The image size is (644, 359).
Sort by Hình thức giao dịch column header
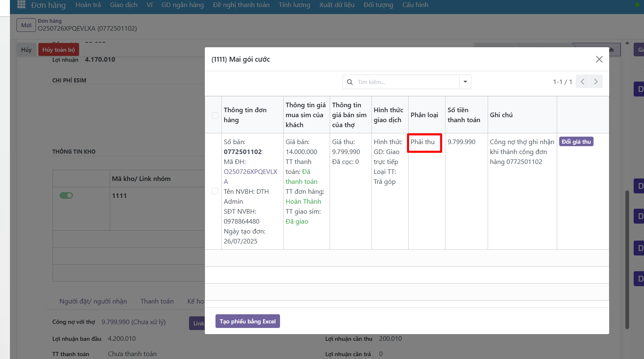pyautogui.click(x=390, y=115)
